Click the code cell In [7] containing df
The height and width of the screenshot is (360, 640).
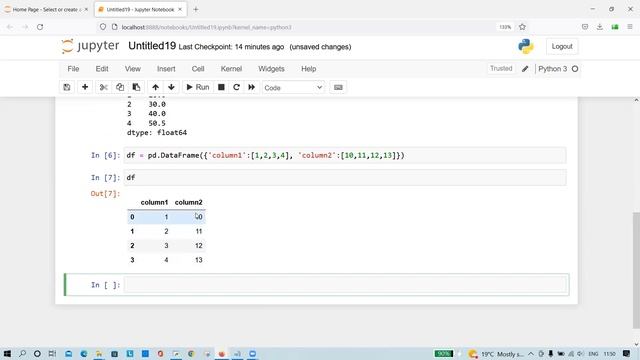[345, 178]
